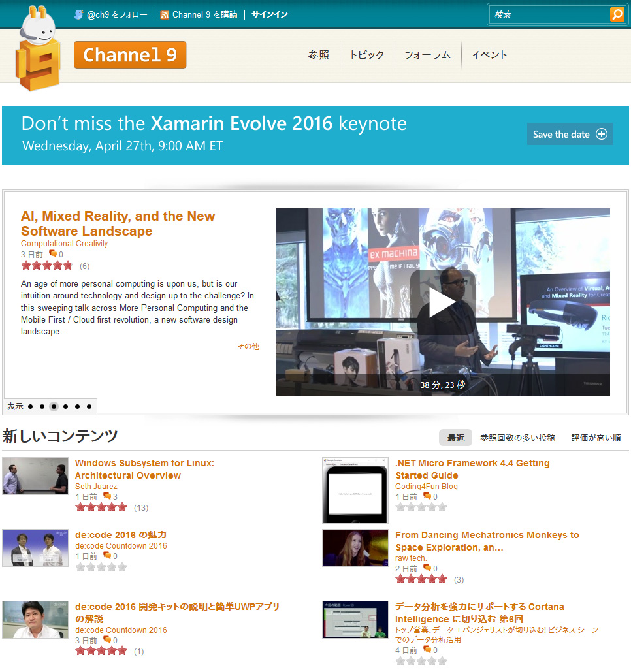Open Cortana Intelligence post thumbnail

point(355,620)
